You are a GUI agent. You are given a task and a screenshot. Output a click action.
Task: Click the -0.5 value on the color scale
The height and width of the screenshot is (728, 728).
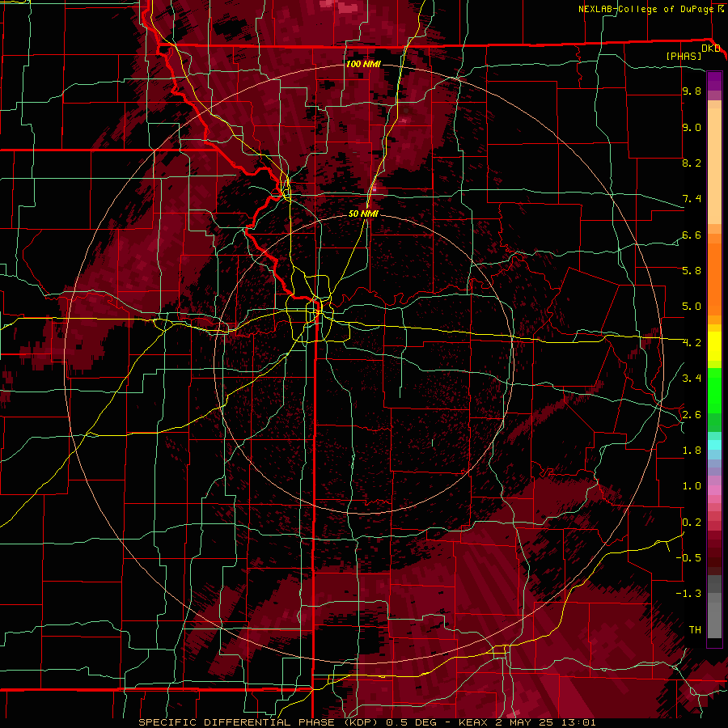coord(688,558)
